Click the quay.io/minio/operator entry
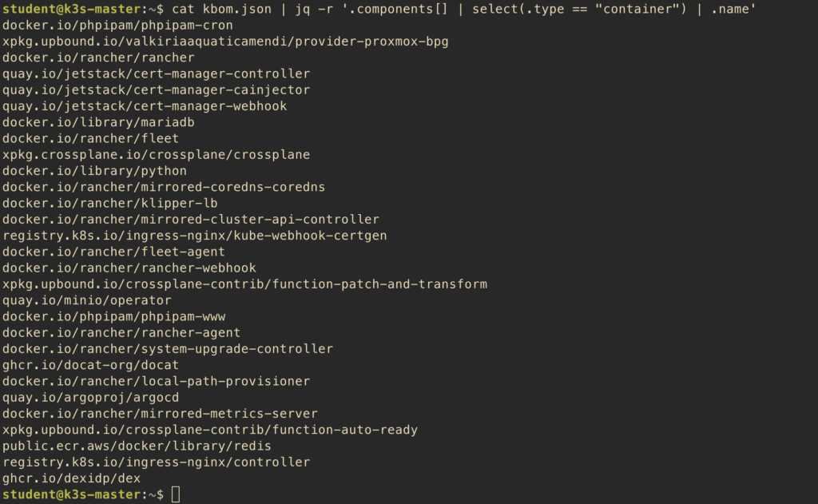The width and height of the screenshot is (818, 504). (x=87, y=300)
